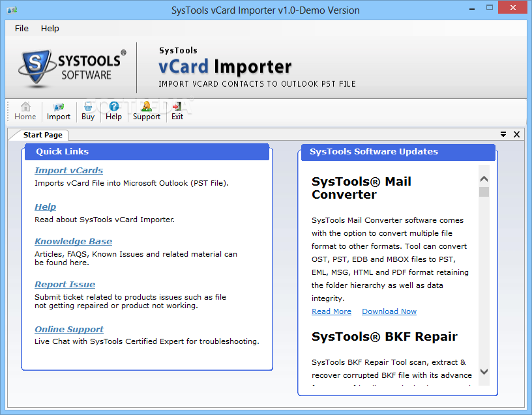The height and width of the screenshot is (415, 532).
Task: Open the tab list dropdown arrow
Action: [503, 134]
